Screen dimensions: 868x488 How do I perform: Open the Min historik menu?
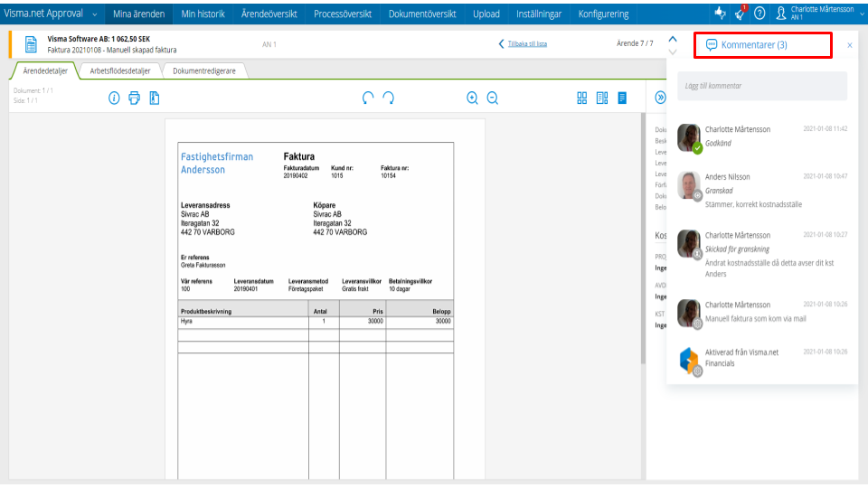203,14
